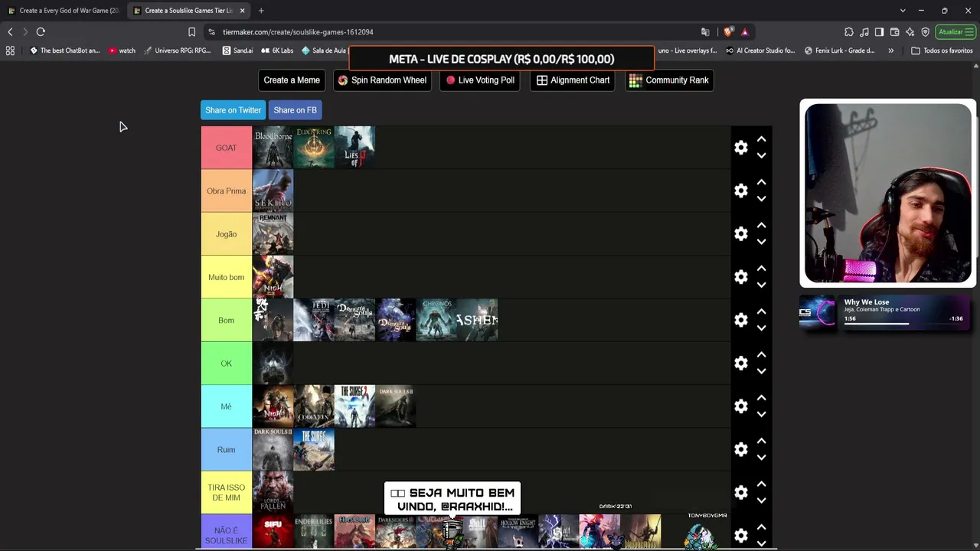
Task: Move Ruim tier row down
Action: 761,458
